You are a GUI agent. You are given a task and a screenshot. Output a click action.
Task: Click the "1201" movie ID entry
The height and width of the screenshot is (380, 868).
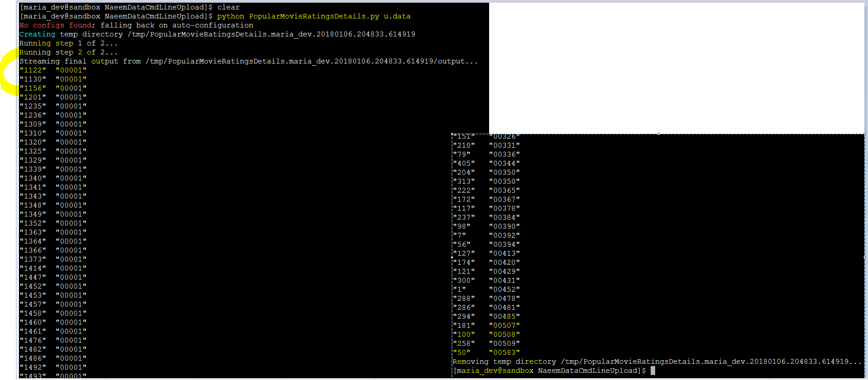pos(33,97)
